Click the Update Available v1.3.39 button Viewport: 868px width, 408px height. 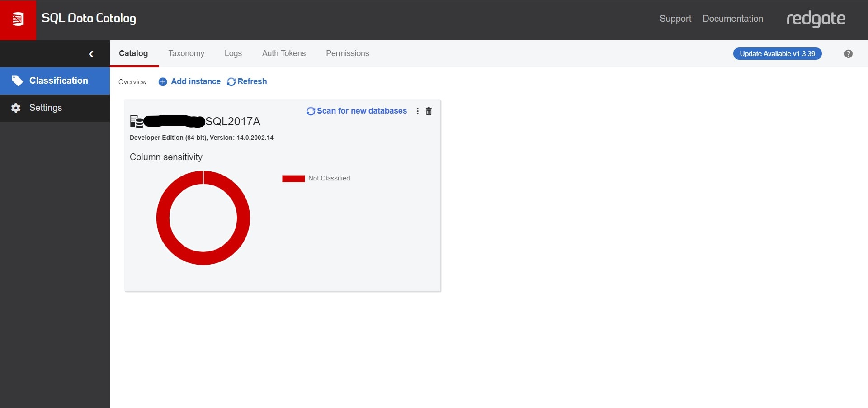point(778,54)
